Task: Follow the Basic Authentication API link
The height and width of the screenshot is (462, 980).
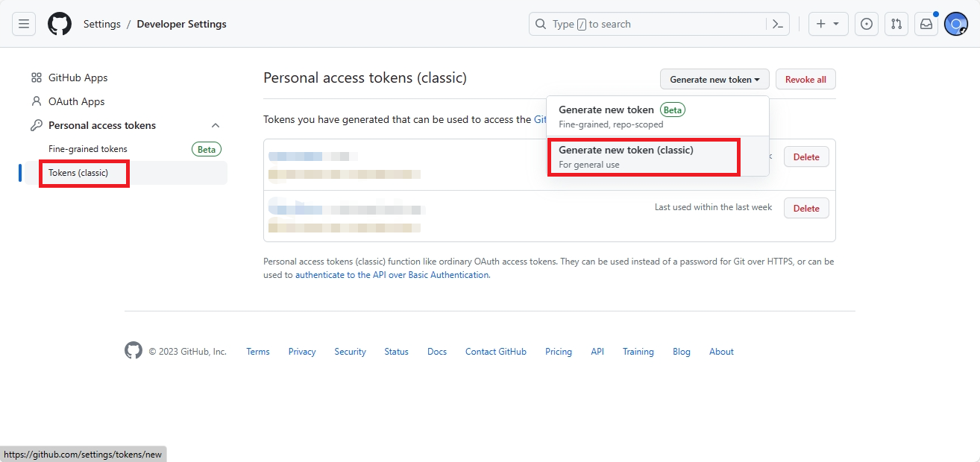Action: 392,275
